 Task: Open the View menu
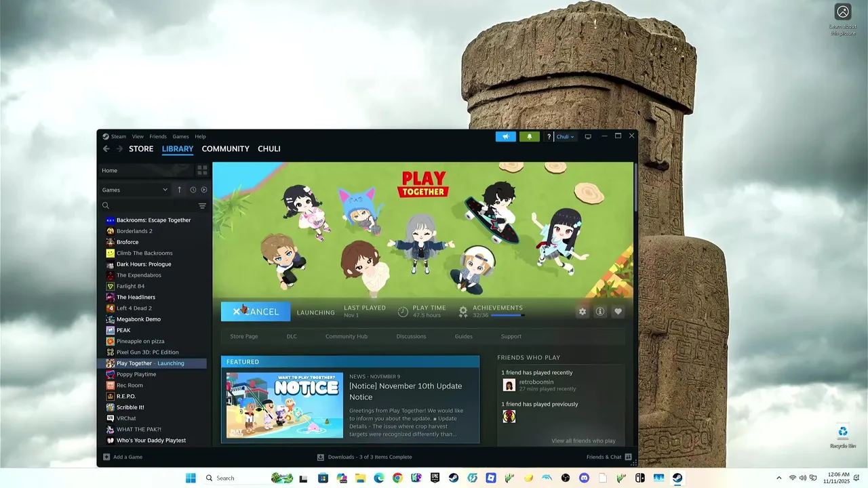pos(138,136)
